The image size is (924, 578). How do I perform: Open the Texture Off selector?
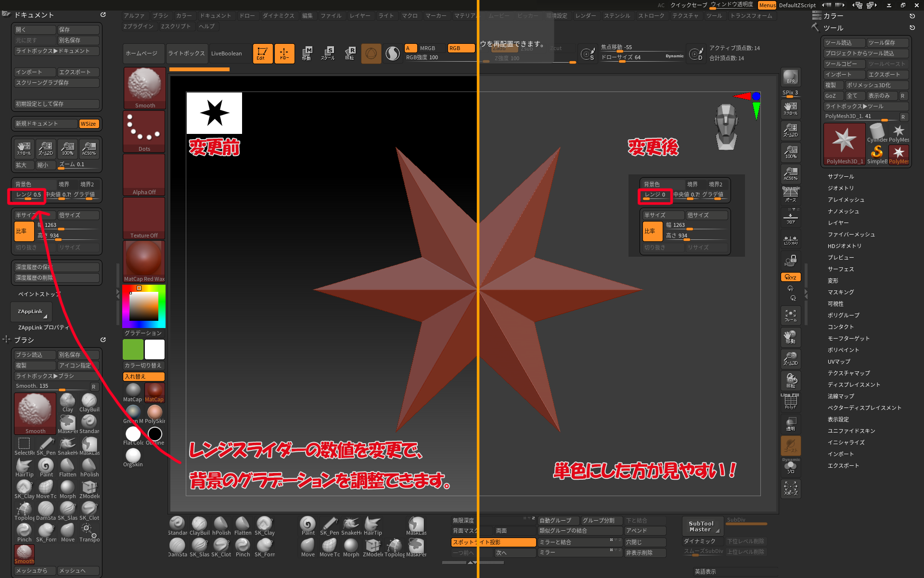pos(144,218)
